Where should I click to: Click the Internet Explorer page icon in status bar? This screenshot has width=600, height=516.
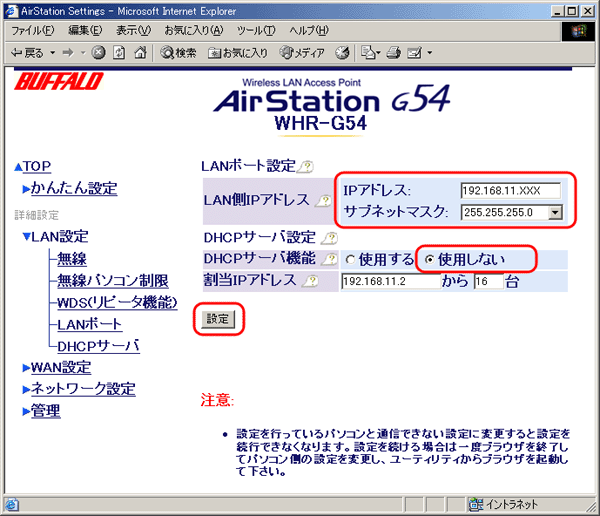11,505
